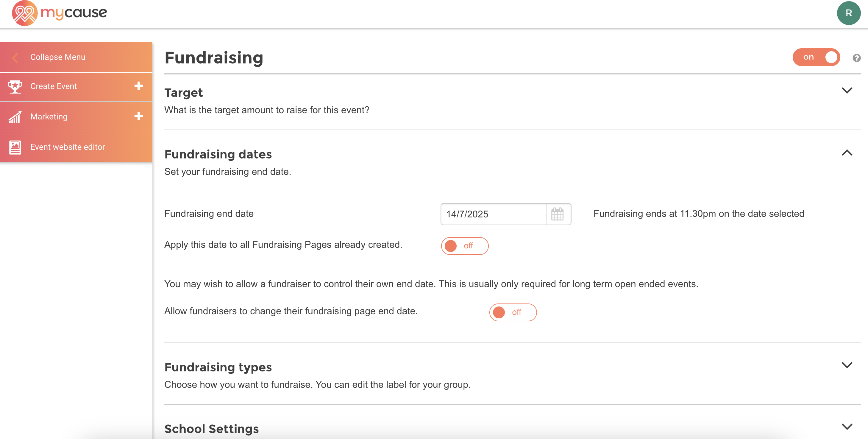The height and width of the screenshot is (439, 868).
Task: Turn off the Fundraising on toggle
Action: 816,57
